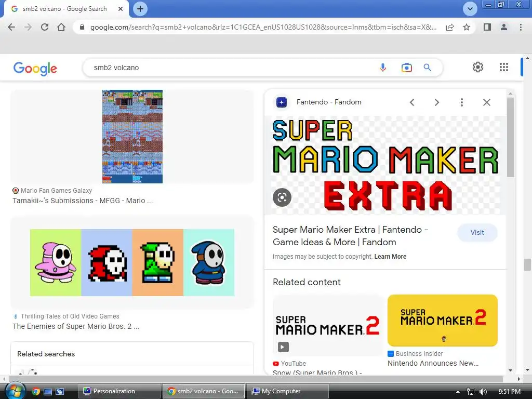Reload the current page
This screenshot has height=399, width=532.
(45, 27)
